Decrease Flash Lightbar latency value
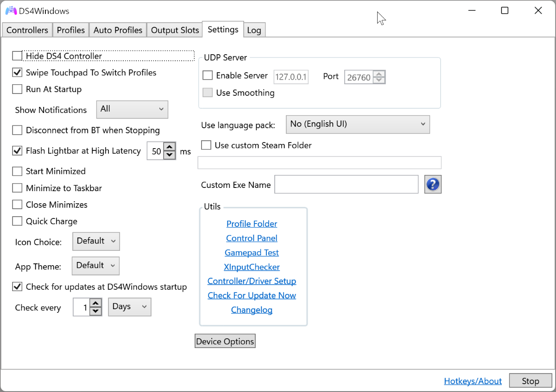 pos(170,155)
